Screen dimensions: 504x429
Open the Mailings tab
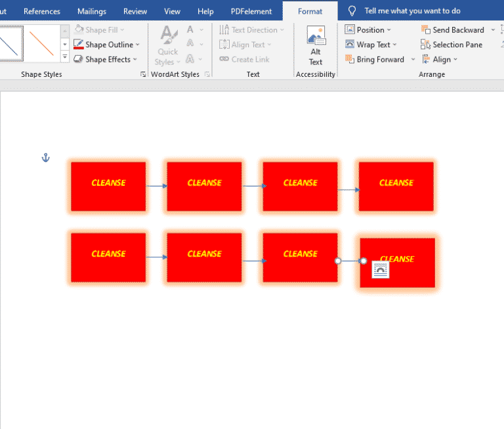pyautogui.click(x=92, y=11)
